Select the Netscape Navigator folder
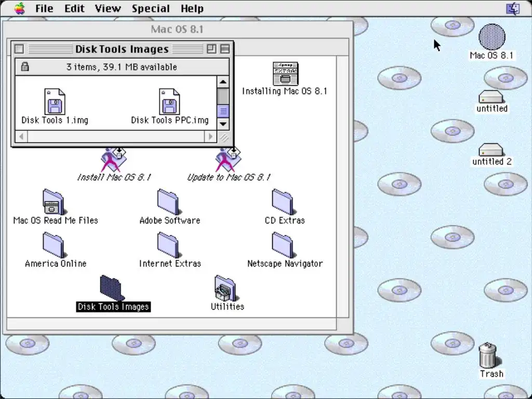 [283, 245]
